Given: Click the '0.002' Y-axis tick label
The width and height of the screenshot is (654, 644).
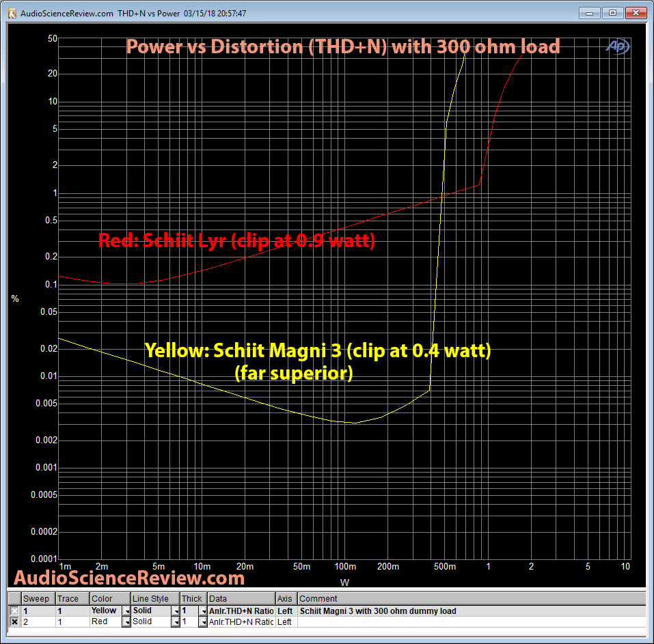Looking at the screenshot, I should (46, 440).
